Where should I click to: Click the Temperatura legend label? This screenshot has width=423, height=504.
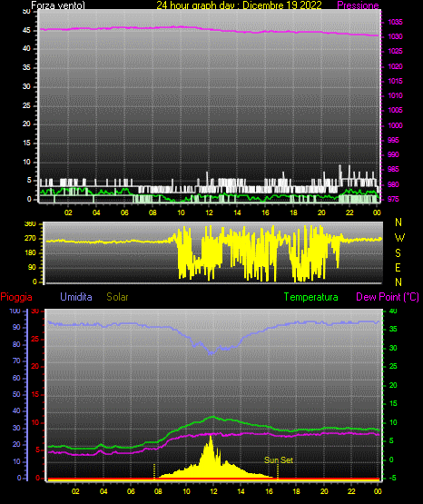point(310,297)
